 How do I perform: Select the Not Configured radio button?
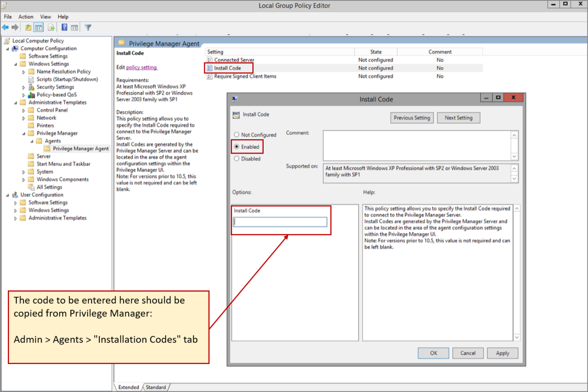click(237, 135)
